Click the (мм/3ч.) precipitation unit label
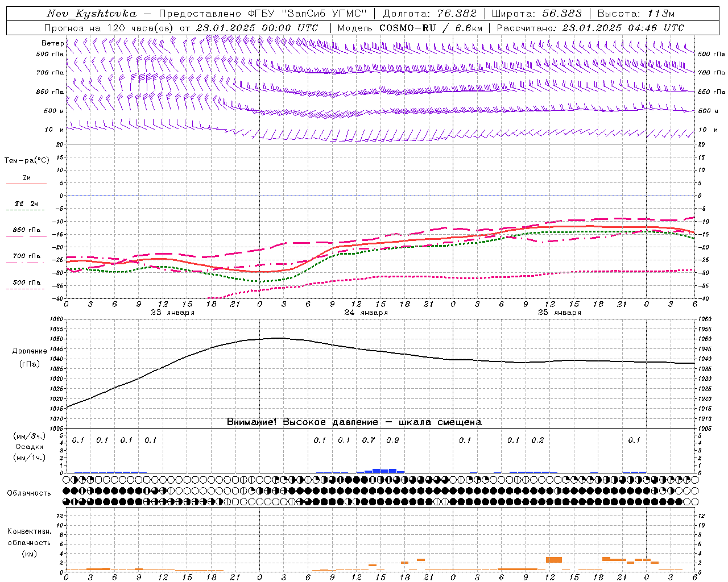728x582 pixels. tap(30, 436)
